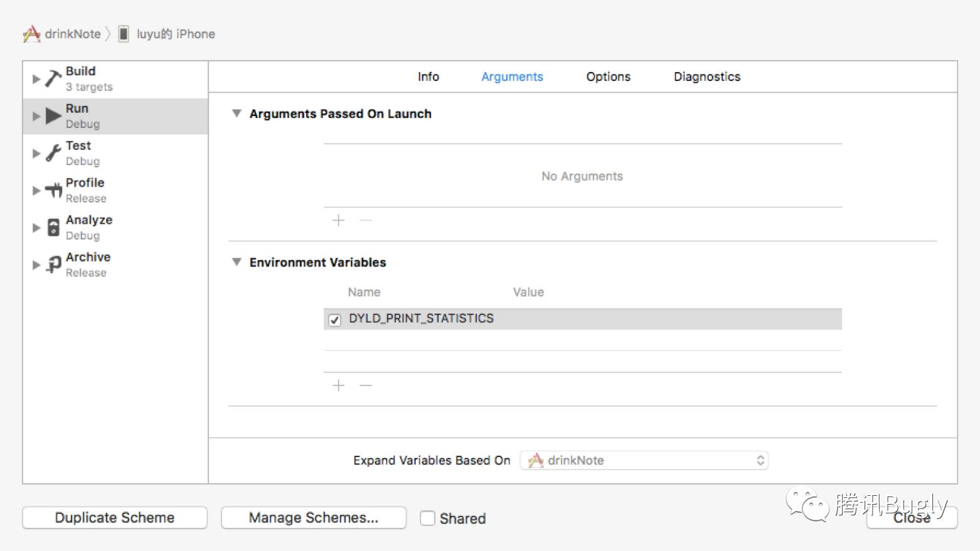980x551 pixels.
Task: Add a new environment variable with plus
Action: pos(338,385)
